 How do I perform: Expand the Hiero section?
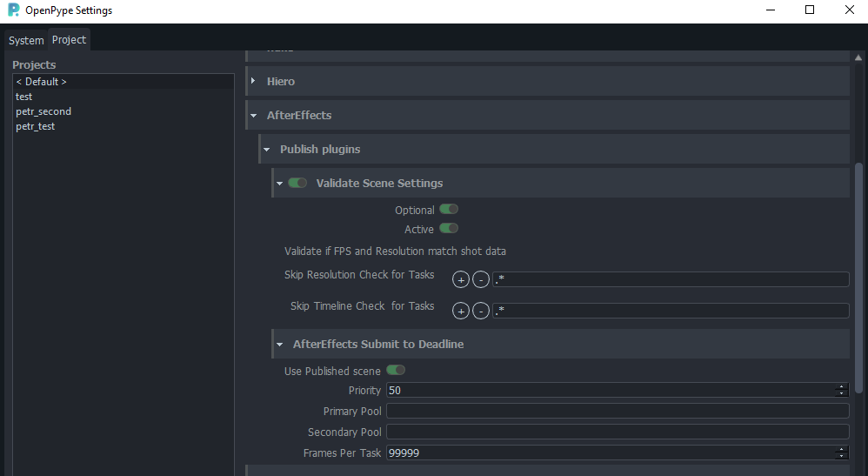point(254,81)
